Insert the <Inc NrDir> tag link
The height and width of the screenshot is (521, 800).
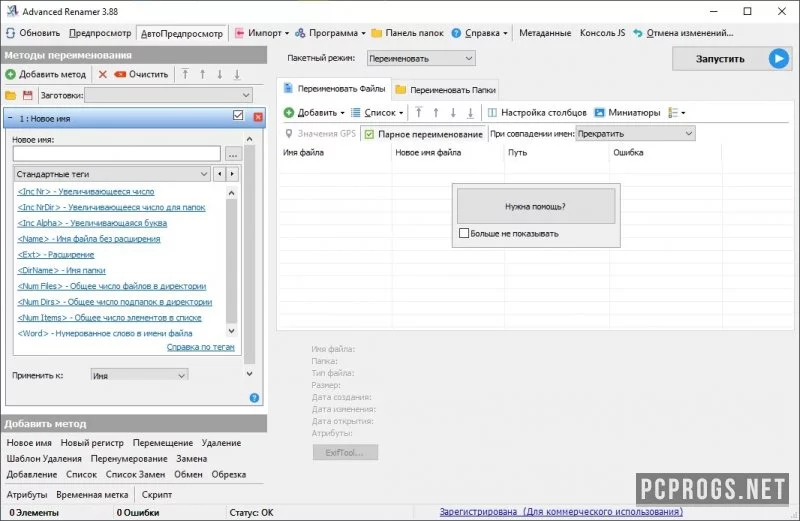(x=111, y=208)
